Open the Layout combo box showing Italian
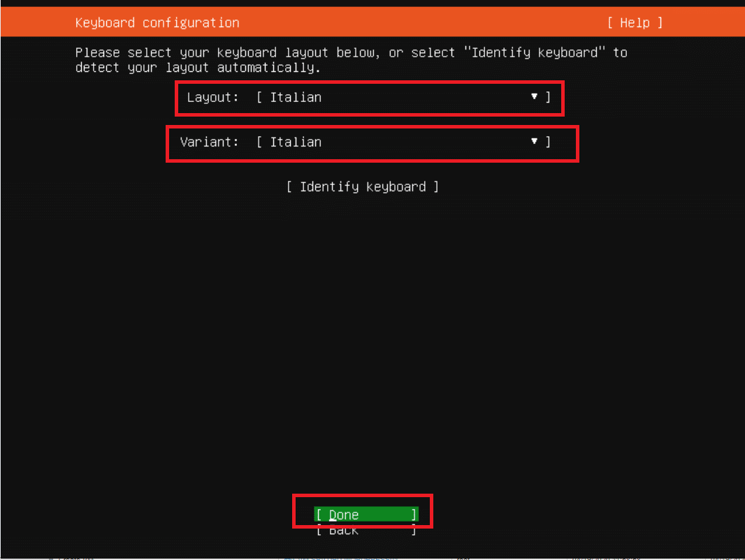Screen dimensions: 745x560 403,97
